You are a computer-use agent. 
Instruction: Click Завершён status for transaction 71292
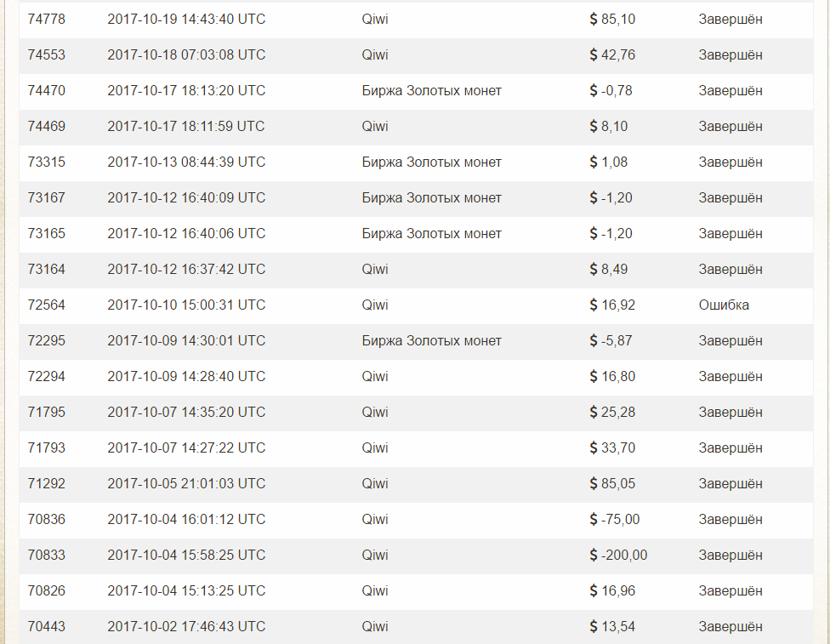coord(731,483)
